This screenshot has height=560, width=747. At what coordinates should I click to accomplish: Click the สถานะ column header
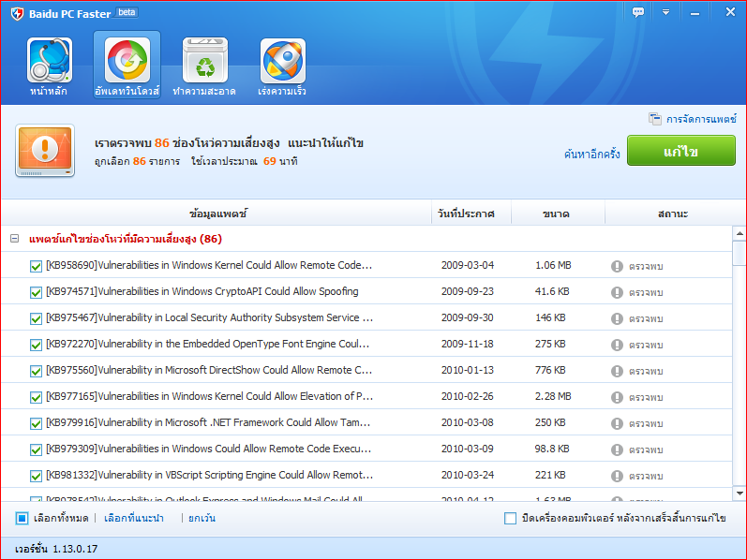click(x=673, y=214)
